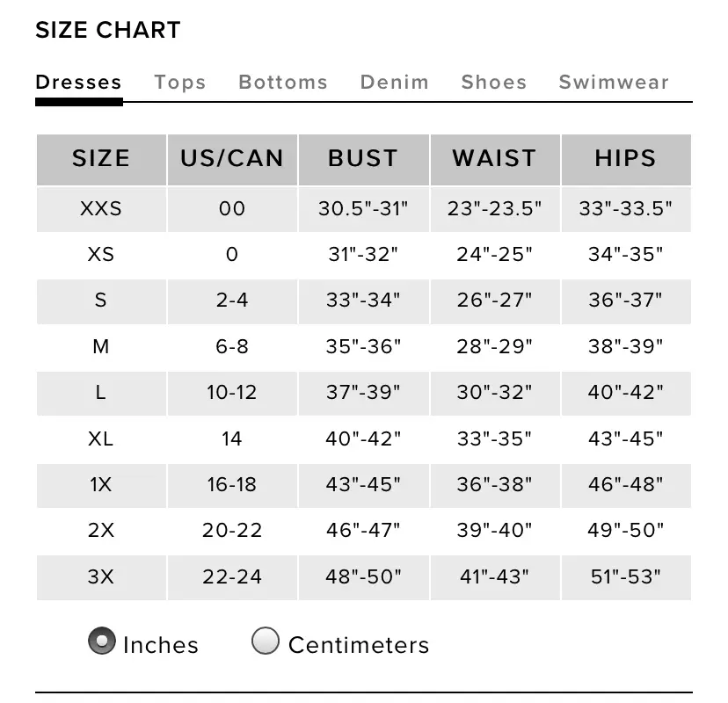Click the BUST column header
The image size is (728, 703).
[363, 159]
